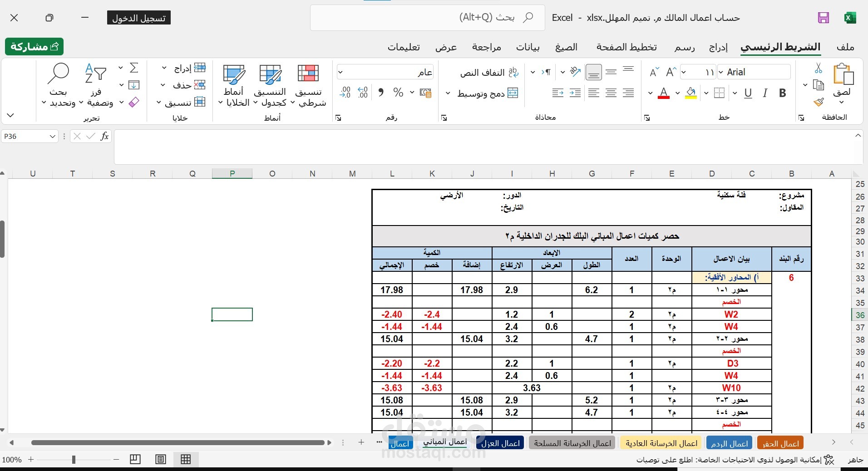Open the cell borders icon
Screen dimensions: 868x471
point(719,93)
